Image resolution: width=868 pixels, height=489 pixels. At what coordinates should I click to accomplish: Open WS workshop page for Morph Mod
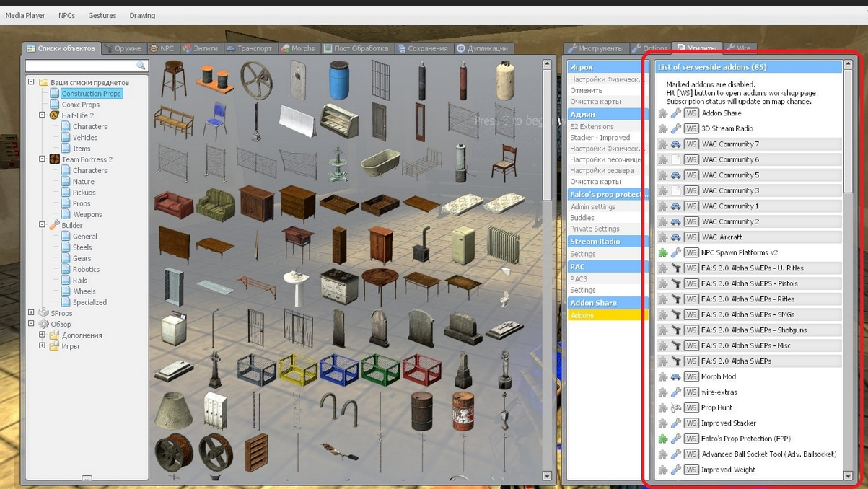691,376
